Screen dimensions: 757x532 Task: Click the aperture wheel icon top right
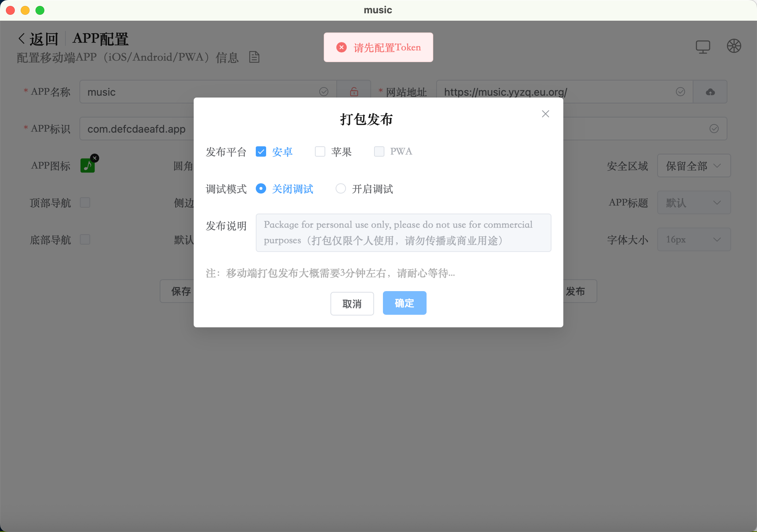click(734, 46)
